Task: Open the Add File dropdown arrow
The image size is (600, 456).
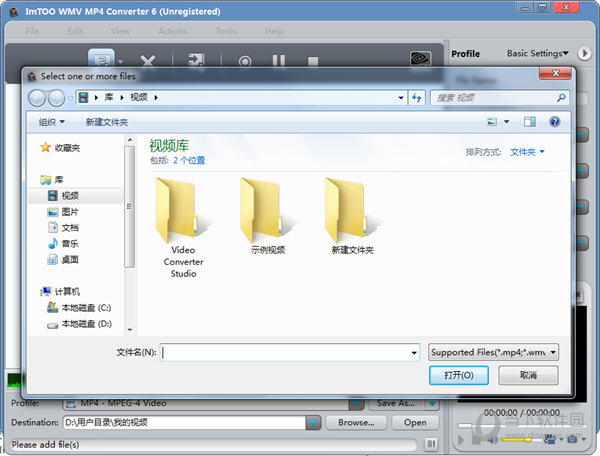Action: tap(121, 61)
